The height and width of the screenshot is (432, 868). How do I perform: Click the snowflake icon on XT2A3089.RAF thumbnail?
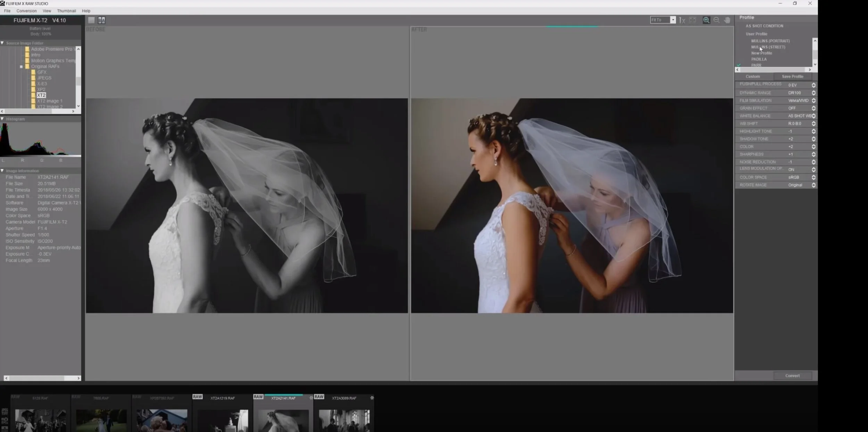372,398
